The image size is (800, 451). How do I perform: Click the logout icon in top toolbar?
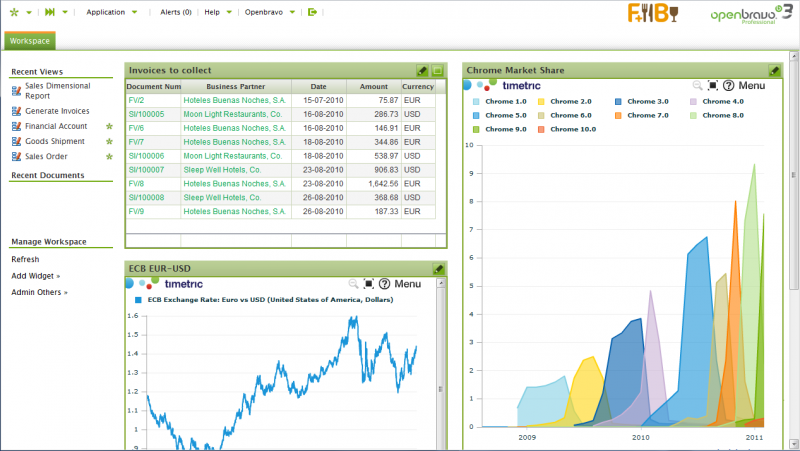313,13
